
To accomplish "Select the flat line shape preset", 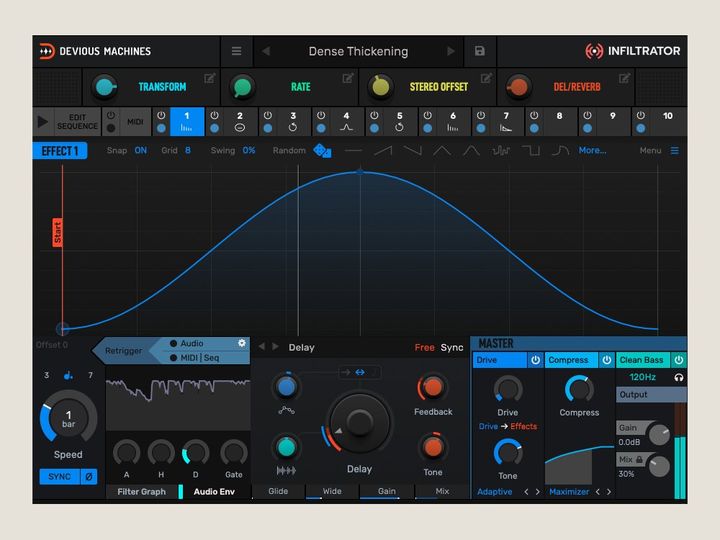I will 353,151.
